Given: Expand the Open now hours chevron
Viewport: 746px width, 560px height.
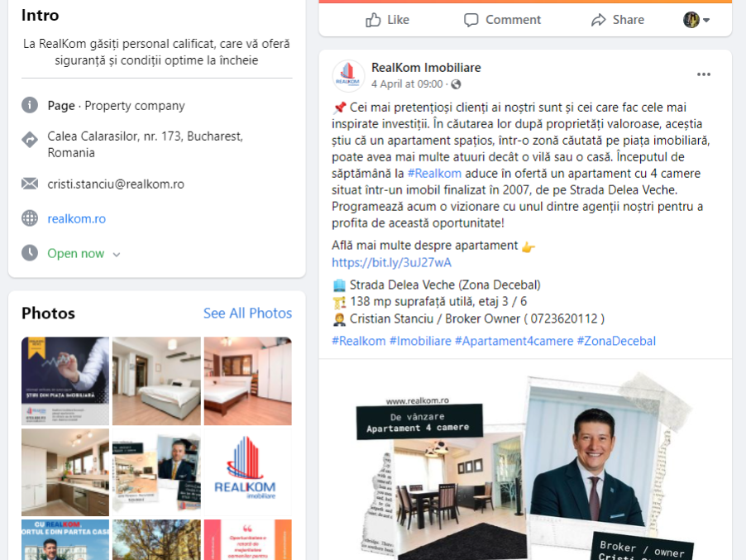Looking at the screenshot, I should [x=117, y=255].
